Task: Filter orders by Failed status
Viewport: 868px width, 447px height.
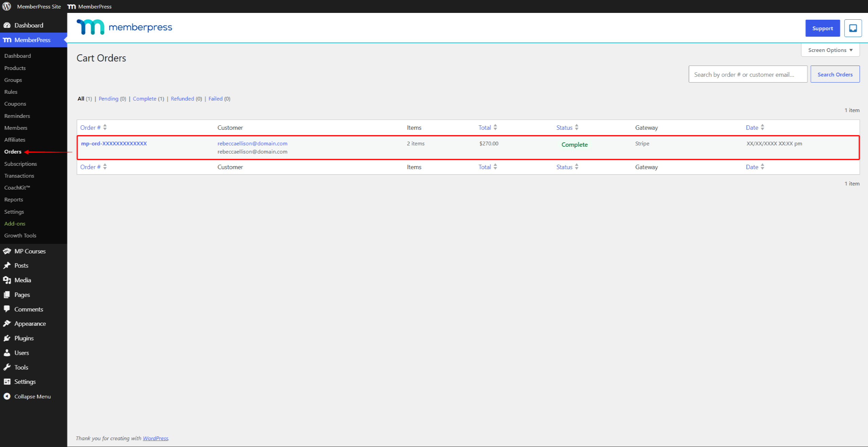Action: (215, 99)
